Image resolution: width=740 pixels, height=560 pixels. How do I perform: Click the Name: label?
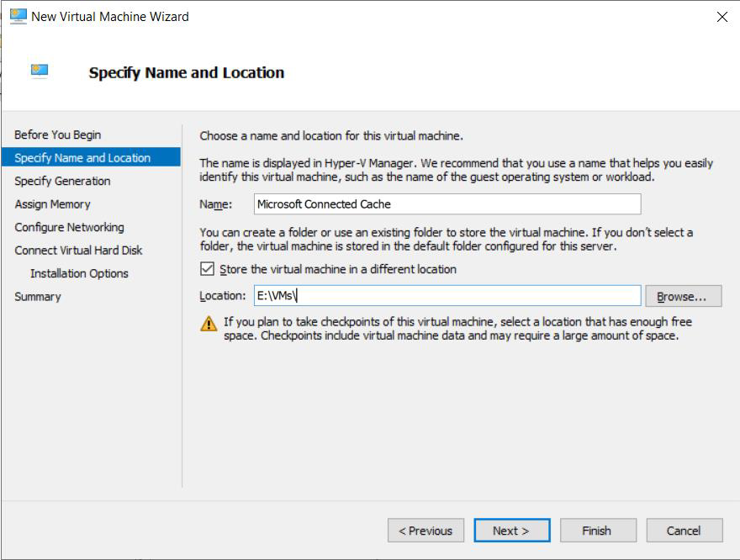pos(215,204)
